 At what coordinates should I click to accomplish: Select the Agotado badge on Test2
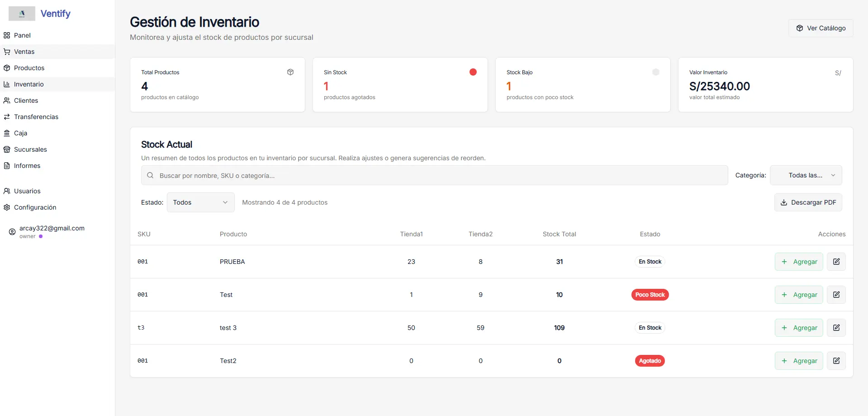(650, 361)
